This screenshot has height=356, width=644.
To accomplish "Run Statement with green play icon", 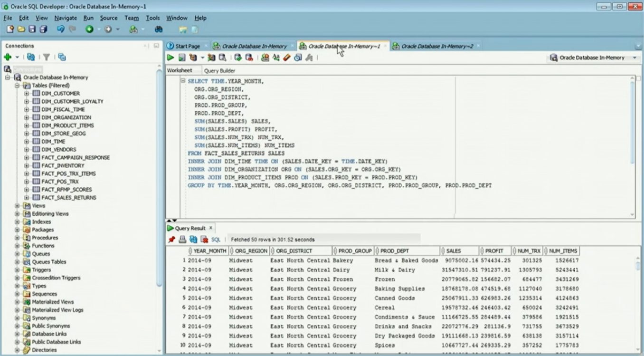I will 170,58.
